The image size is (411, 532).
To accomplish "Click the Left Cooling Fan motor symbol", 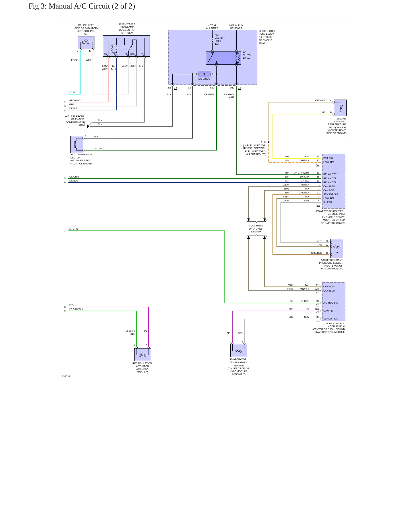I will pos(86,42).
